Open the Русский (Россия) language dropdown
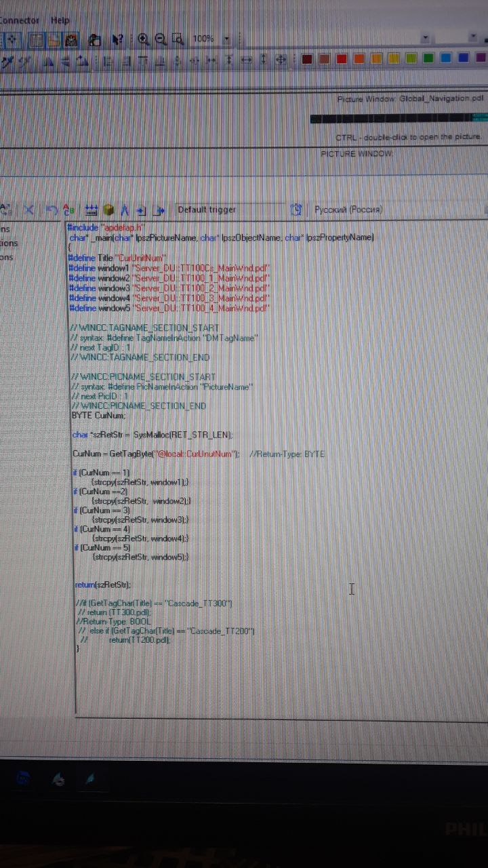The width and height of the screenshot is (488, 868). coord(399,210)
